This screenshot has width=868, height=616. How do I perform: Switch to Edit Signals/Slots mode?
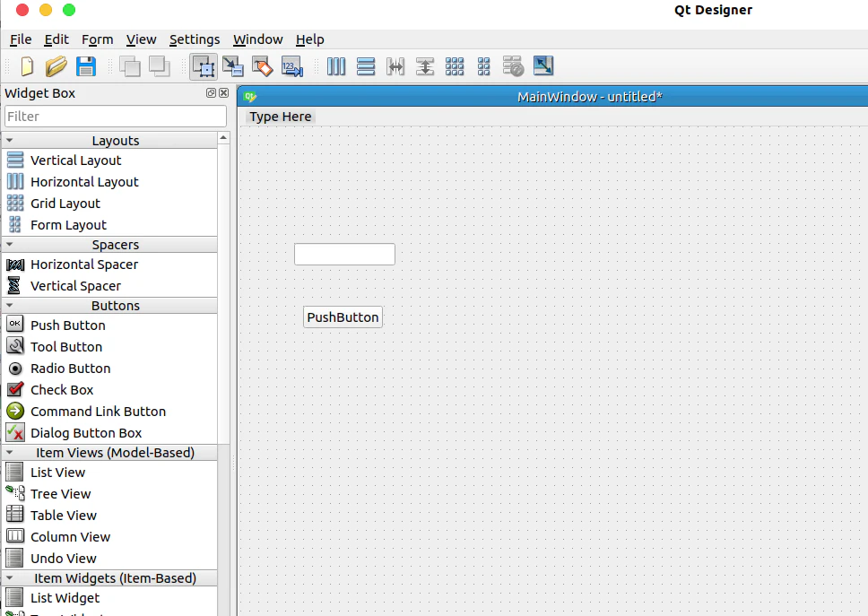click(x=233, y=66)
